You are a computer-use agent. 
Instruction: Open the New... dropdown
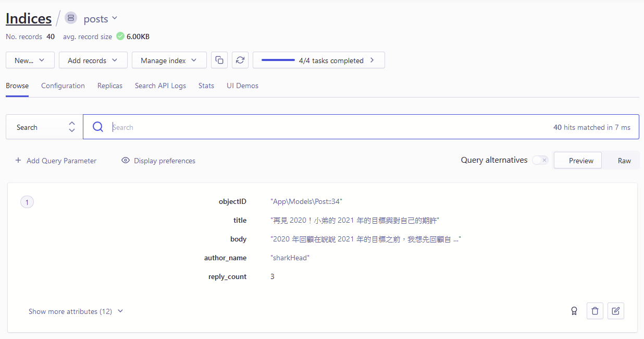30,60
